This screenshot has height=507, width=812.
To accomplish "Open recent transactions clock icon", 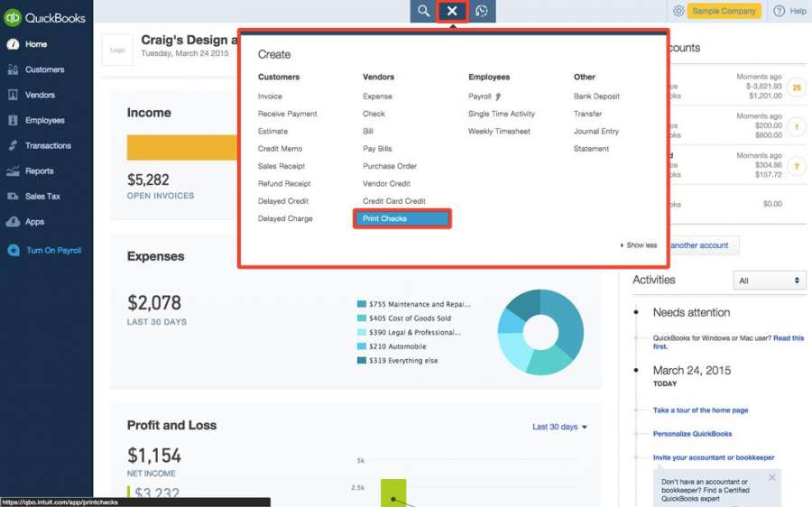I will 482,11.
